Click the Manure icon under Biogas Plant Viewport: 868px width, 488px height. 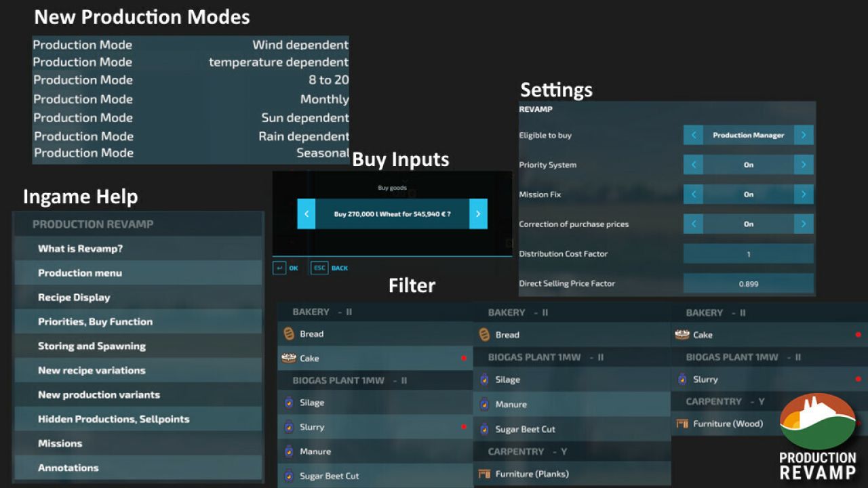(x=288, y=451)
